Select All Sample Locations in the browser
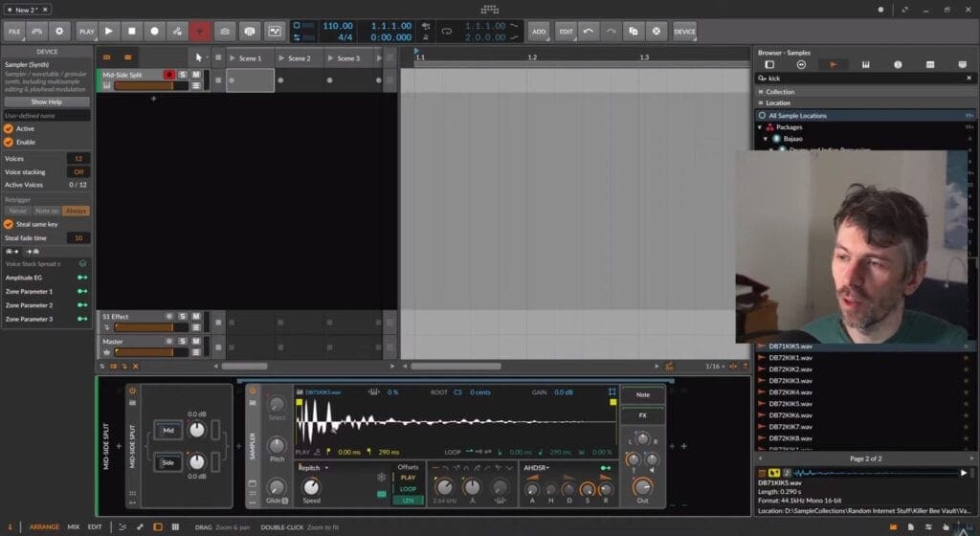The height and width of the screenshot is (536, 980). 865,116
